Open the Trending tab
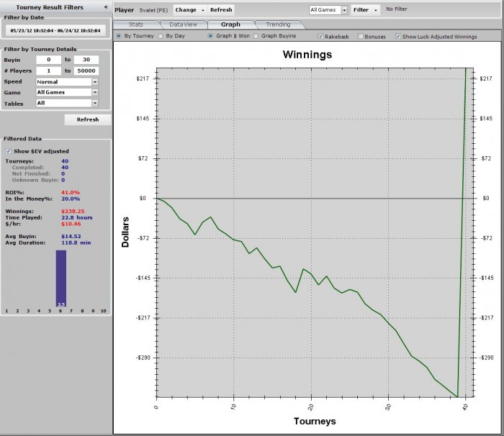The image size is (504, 436). (x=278, y=24)
